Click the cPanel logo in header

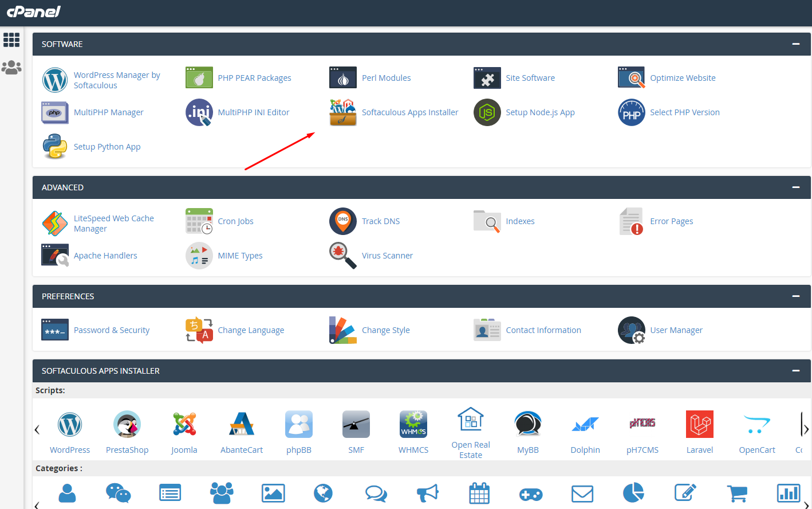click(34, 11)
